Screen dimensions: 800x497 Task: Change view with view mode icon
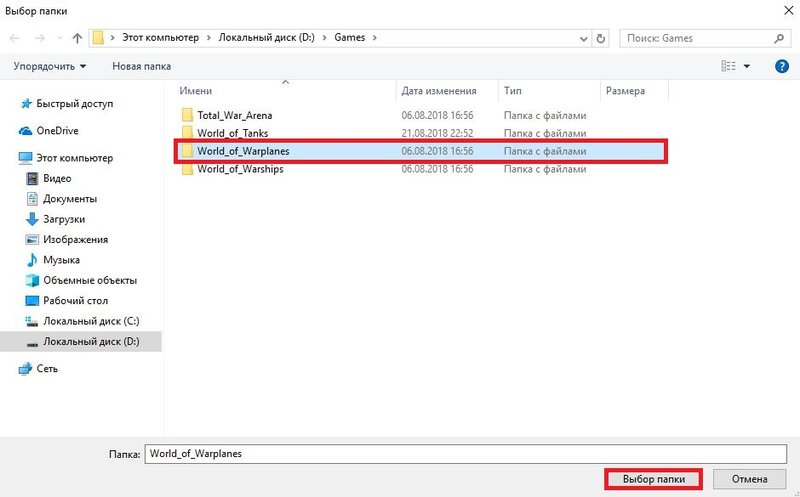pyautogui.click(x=728, y=66)
